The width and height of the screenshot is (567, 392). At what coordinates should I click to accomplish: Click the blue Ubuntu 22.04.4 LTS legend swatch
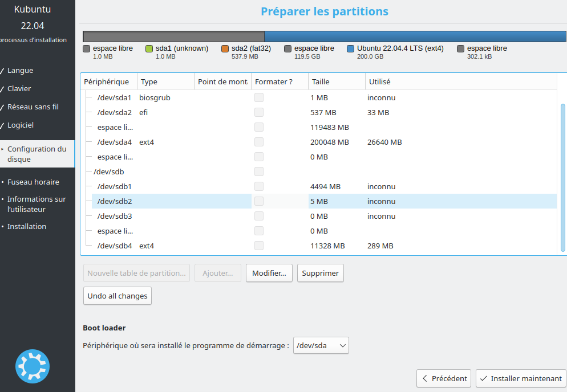pos(350,49)
